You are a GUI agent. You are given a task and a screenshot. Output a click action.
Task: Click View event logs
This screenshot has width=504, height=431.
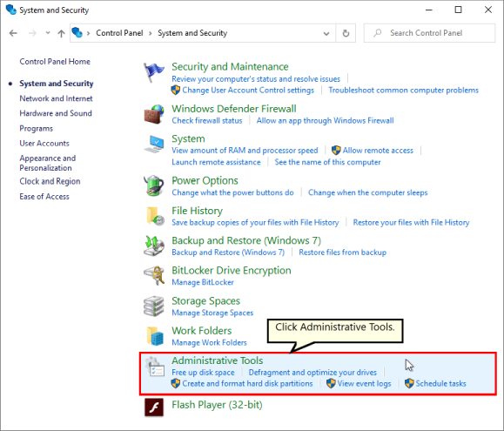coord(364,383)
